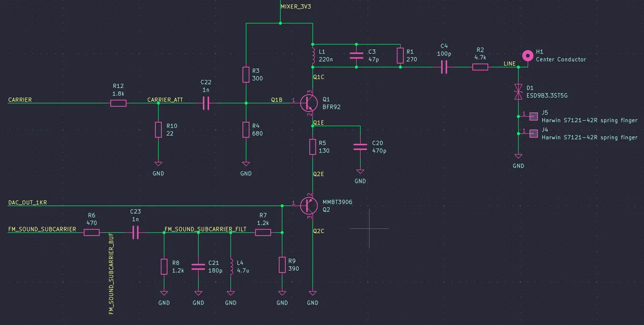Screen dimensions: 644x325
Task: Select the H1 connector circle symbol
Action: pyautogui.click(x=528, y=55)
